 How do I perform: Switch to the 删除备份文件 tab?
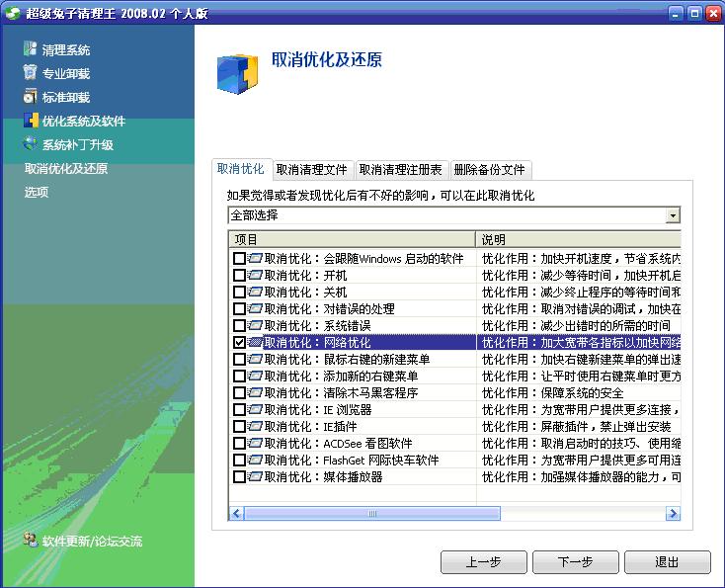(x=490, y=170)
